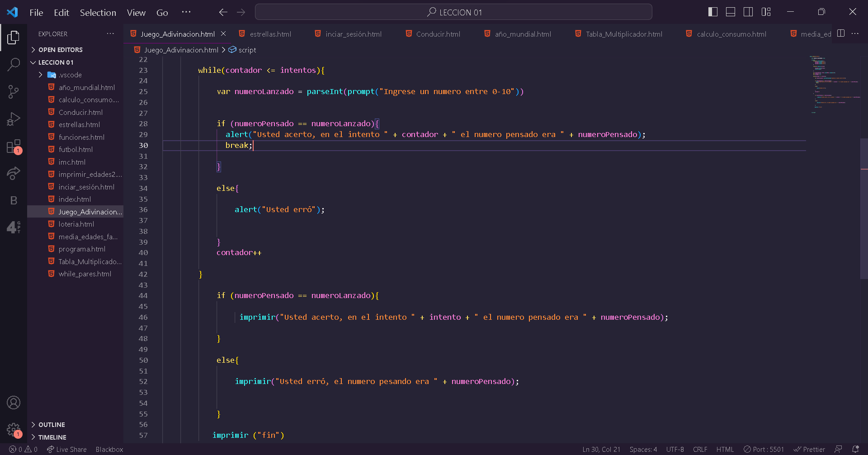
Task: Open the overflow menu ellipsis in menu bar
Action: pos(186,12)
